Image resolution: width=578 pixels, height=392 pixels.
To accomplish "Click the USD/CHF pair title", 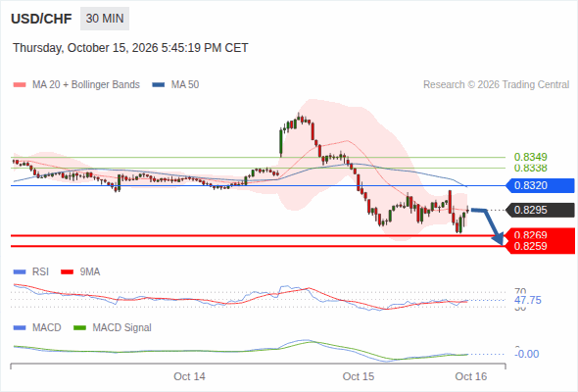I will [x=41, y=19].
